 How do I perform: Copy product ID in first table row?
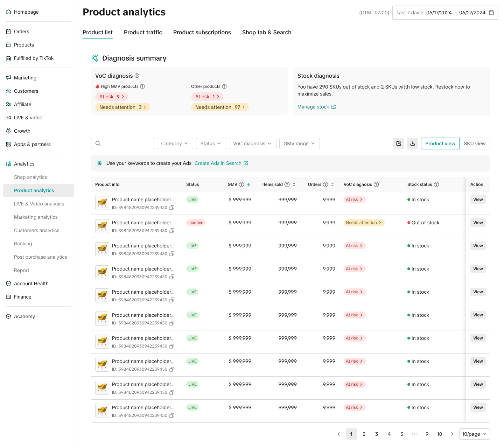pyautogui.click(x=172, y=208)
